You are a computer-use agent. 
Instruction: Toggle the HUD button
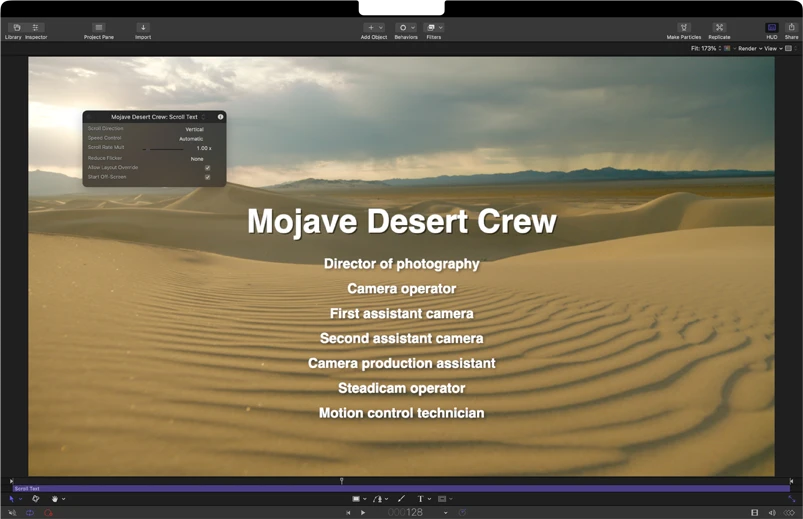pyautogui.click(x=772, y=28)
